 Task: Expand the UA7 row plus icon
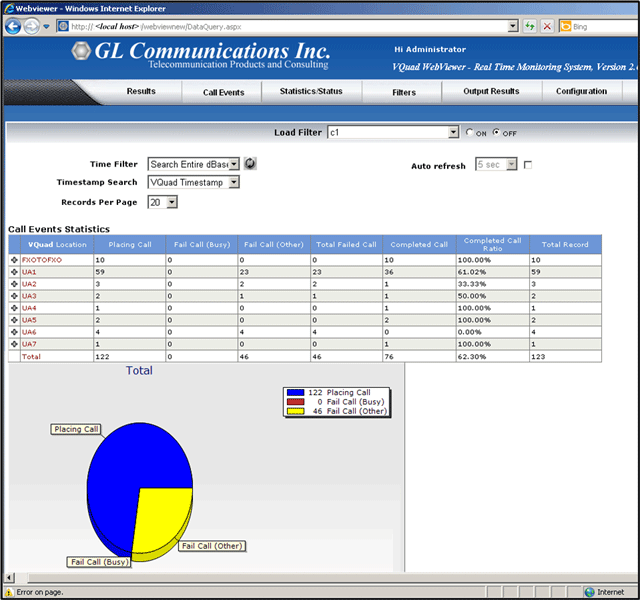click(14, 344)
